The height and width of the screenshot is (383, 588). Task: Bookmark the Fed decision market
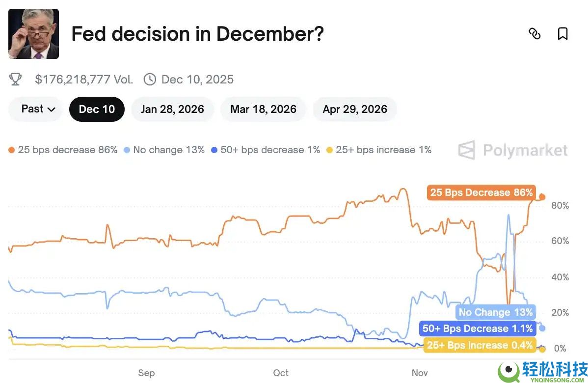click(x=562, y=33)
